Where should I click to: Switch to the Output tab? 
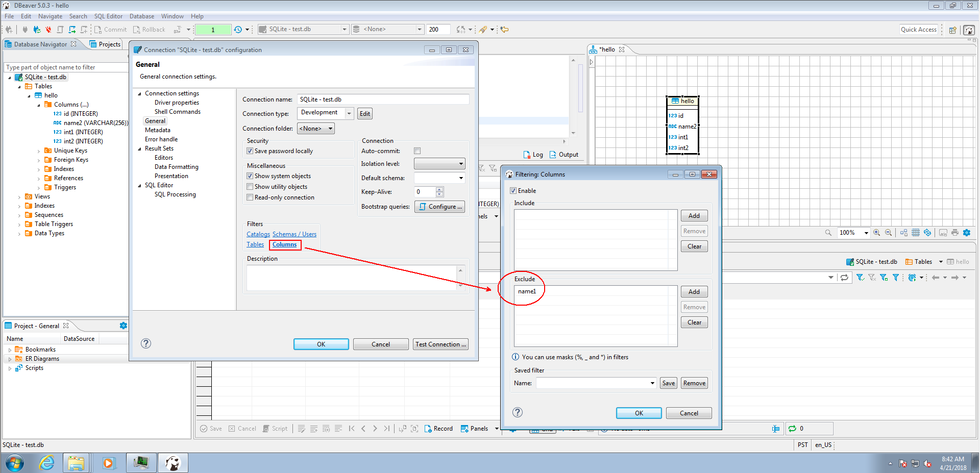tap(564, 155)
